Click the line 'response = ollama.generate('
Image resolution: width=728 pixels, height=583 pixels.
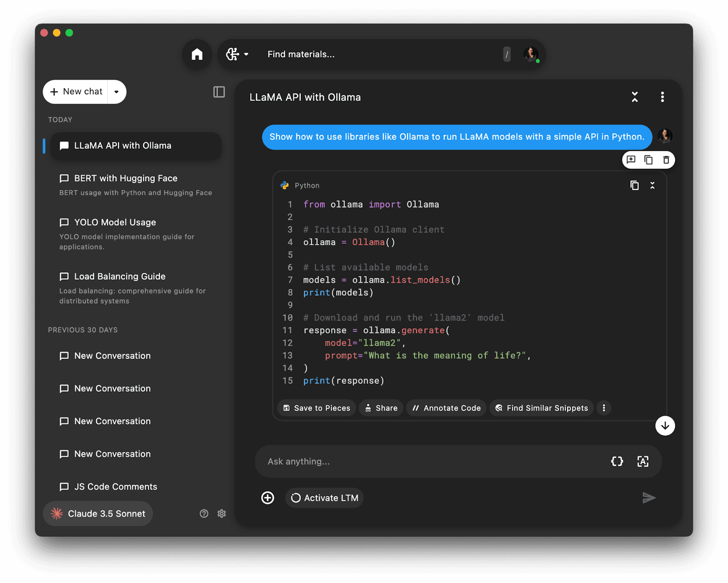click(377, 331)
